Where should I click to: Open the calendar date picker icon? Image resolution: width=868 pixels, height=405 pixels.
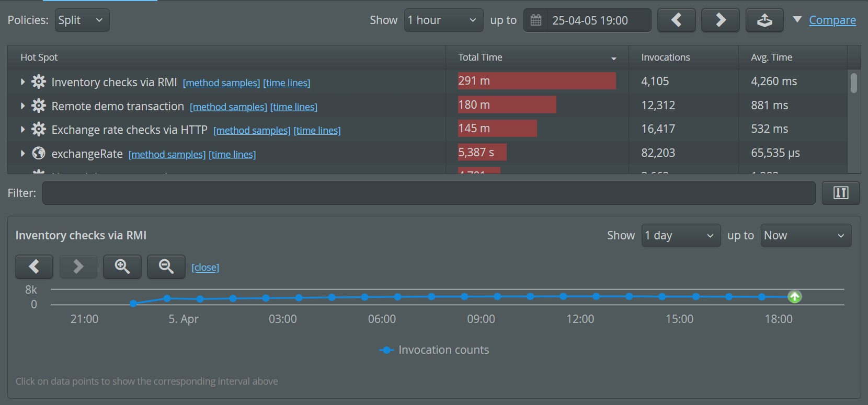(x=536, y=20)
